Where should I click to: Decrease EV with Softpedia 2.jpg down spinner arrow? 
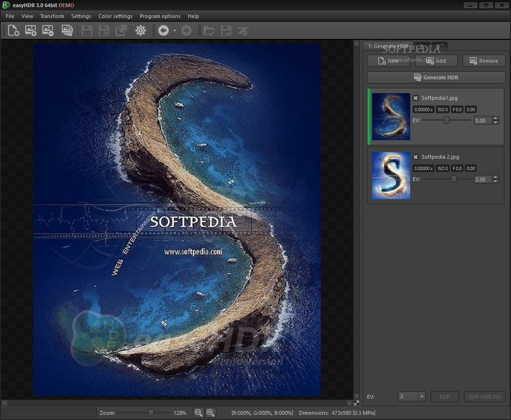pos(495,181)
